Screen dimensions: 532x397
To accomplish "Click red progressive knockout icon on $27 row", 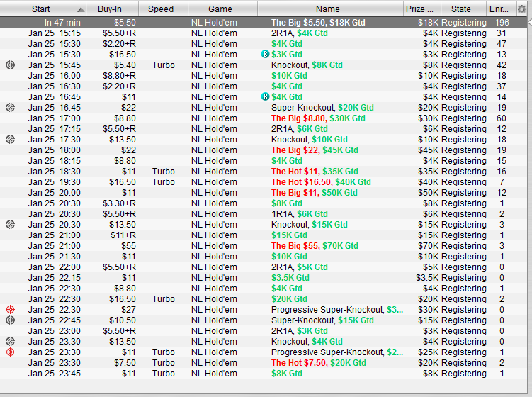I will (11, 309).
